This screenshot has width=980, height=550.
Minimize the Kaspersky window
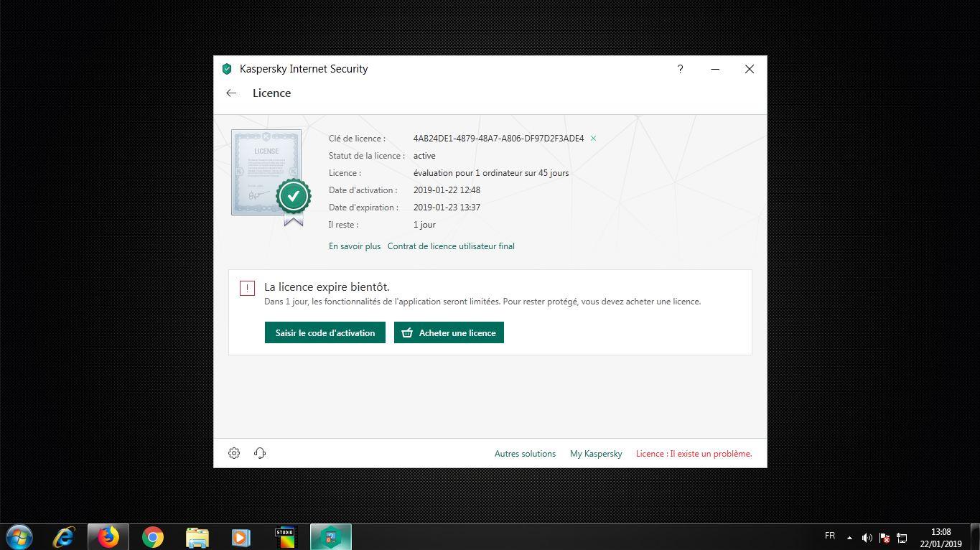tap(715, 69)
